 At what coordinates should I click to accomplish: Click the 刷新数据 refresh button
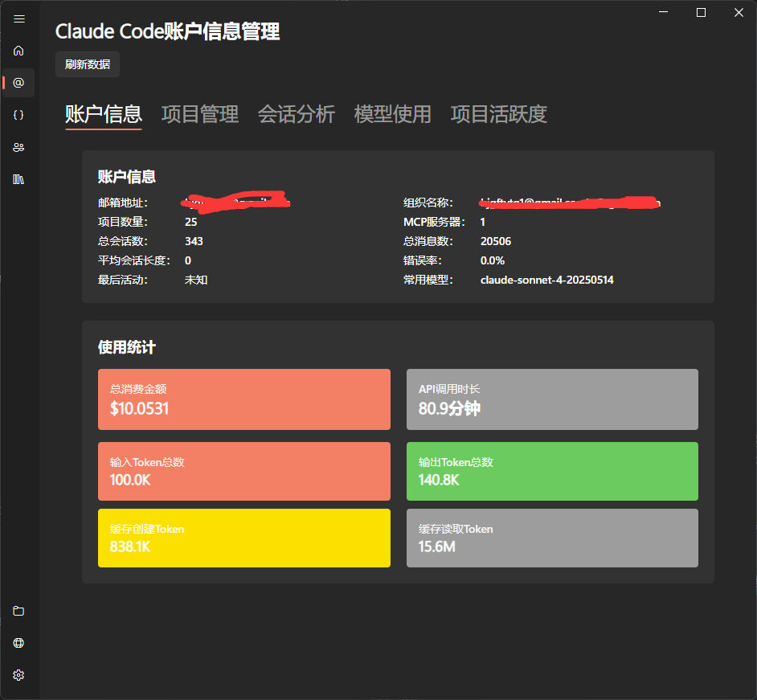(88, 64)
